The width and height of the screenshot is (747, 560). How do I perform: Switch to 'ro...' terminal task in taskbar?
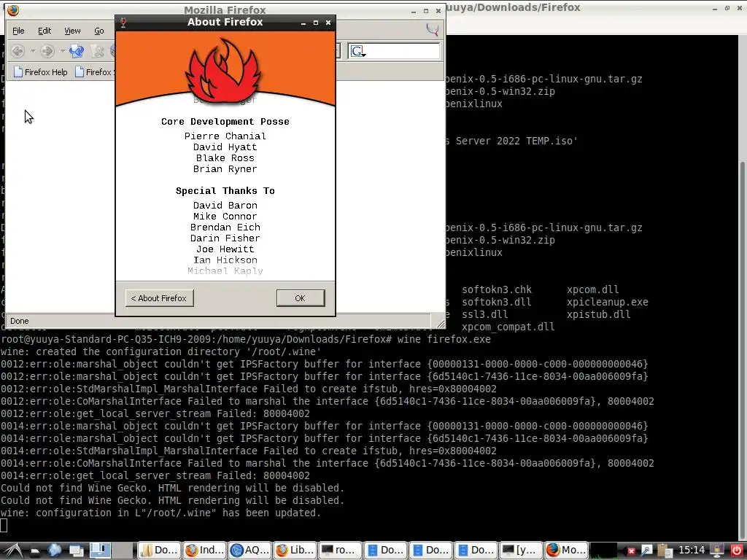[x=340, y=551]
